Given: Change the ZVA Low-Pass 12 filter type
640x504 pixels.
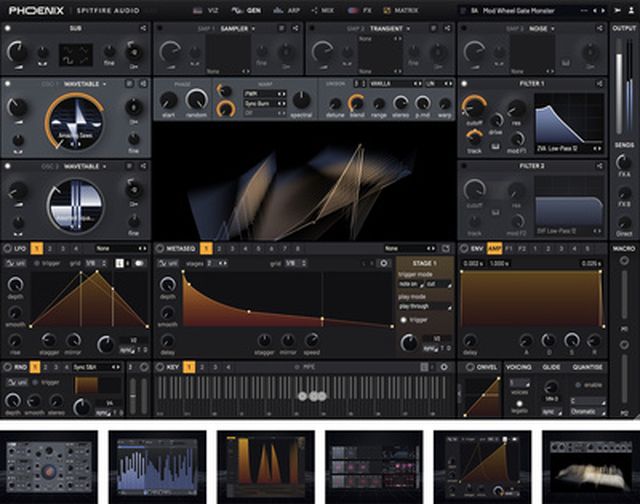Looking at the screenshot, I should pos(569,149).
